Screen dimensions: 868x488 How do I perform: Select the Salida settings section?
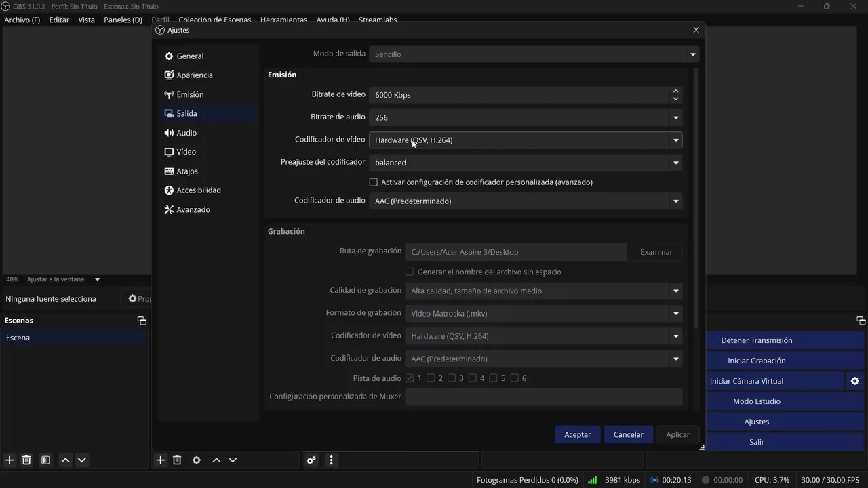click(x=208, y=114)
